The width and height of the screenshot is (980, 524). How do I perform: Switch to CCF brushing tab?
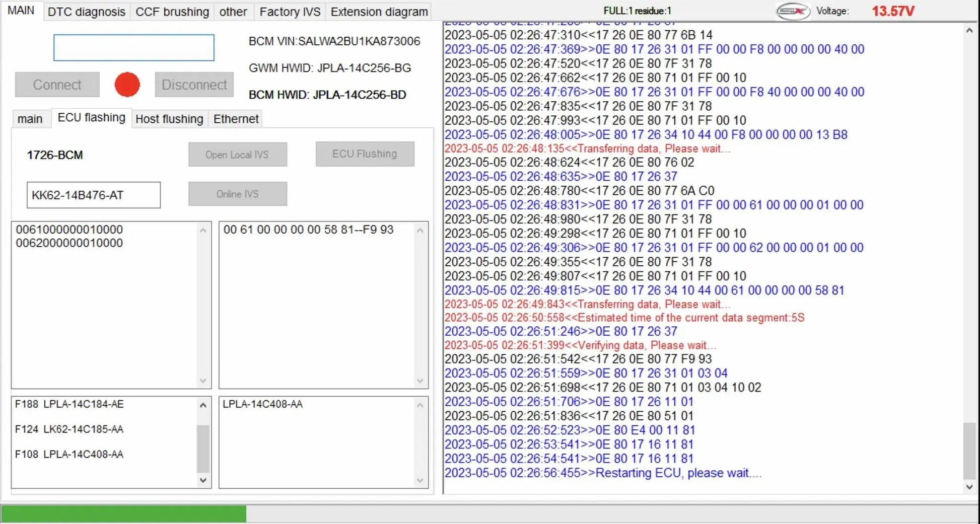(172, 12)
